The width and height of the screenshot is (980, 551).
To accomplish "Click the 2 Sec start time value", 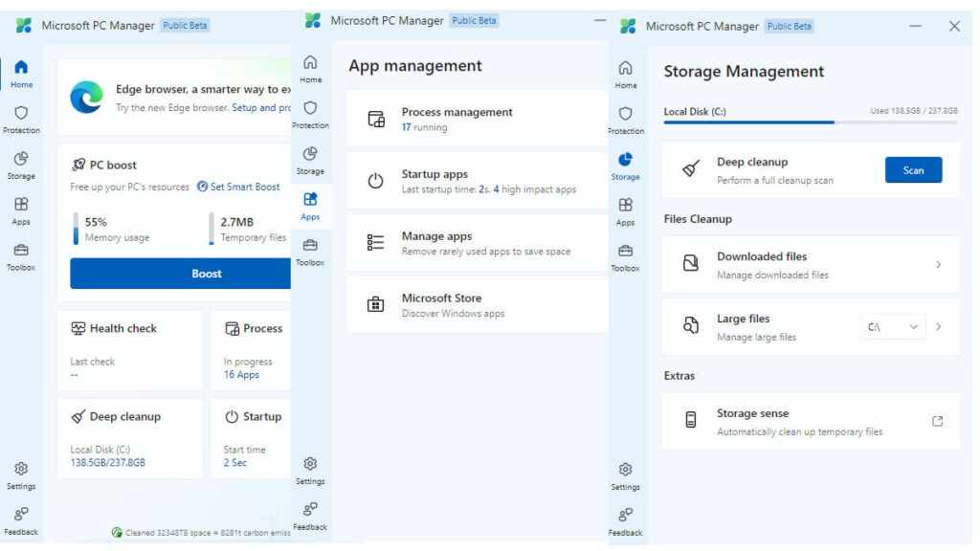I will tap(235, 463).
